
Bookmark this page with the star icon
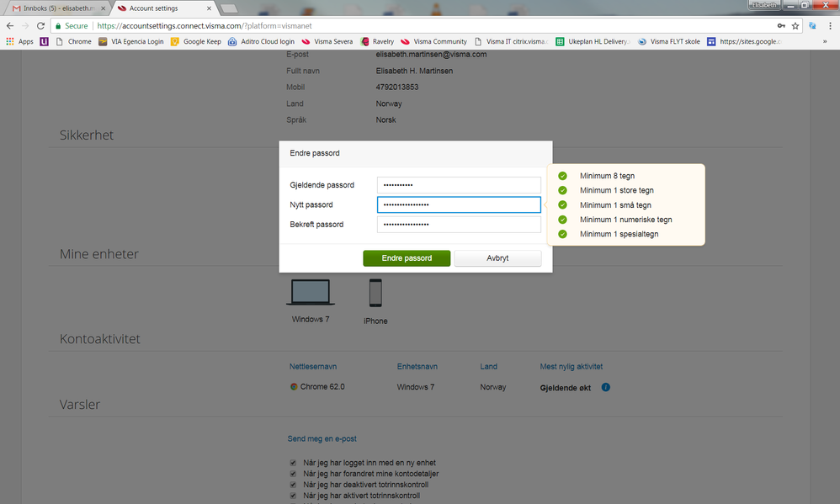click(795, 26)
